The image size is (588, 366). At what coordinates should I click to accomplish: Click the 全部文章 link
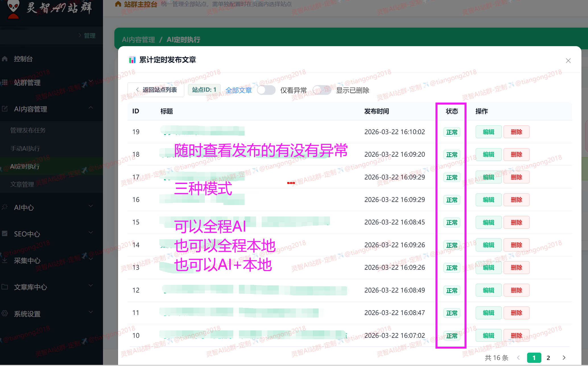[x=239, y=90]
